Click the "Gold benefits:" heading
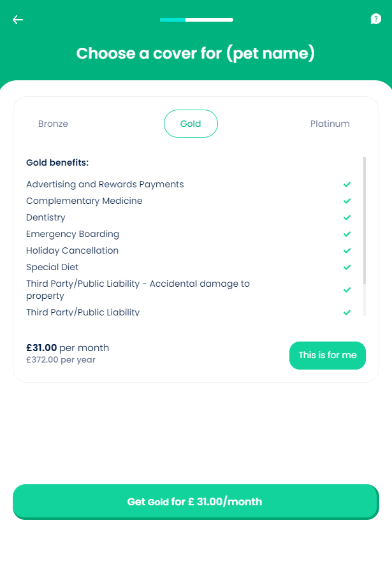This screenshot has width=392, height=562. (x=57, y=162)
